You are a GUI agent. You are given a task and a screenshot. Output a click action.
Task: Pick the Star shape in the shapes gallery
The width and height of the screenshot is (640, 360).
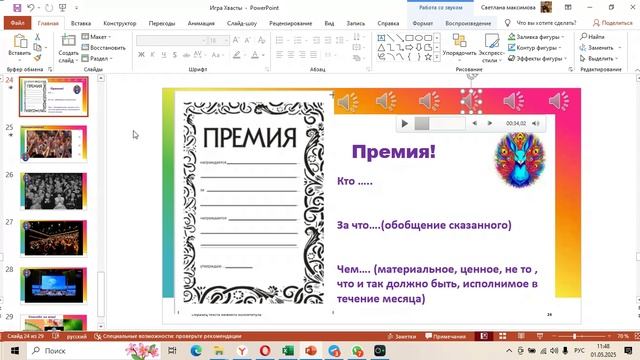[x=428, y=57]
